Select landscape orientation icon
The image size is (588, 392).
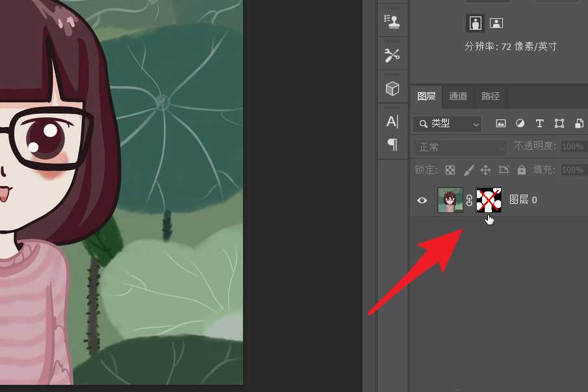tap(496, 23)
